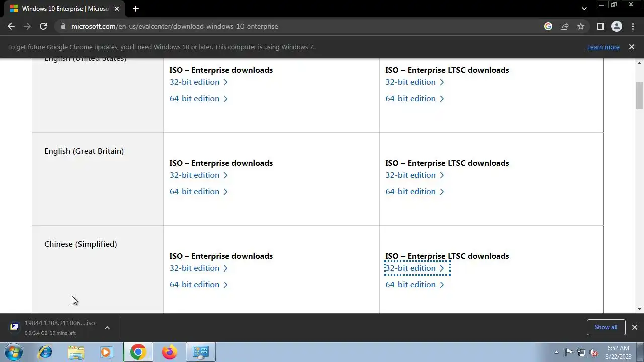Image resolution: width=644 pixels, height=362 pixels.
Task: View site security lock info
Action: tap(63, 26)
